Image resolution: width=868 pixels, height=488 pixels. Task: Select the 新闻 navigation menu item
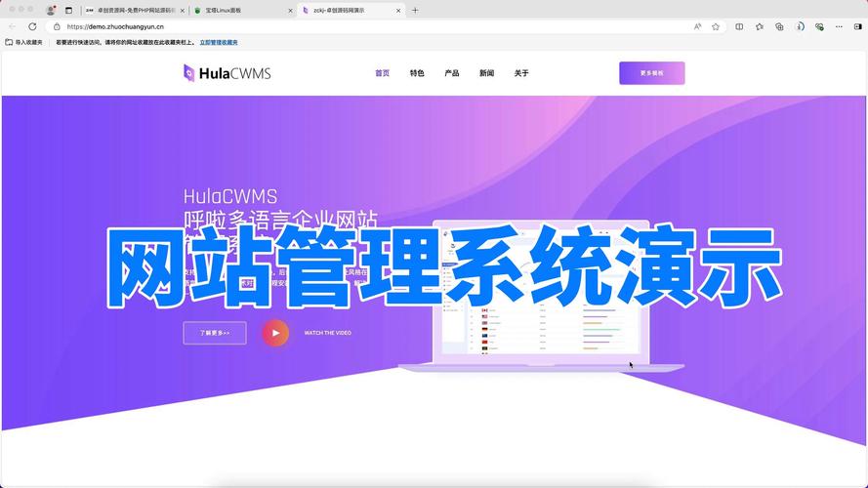tap(486, 73)
